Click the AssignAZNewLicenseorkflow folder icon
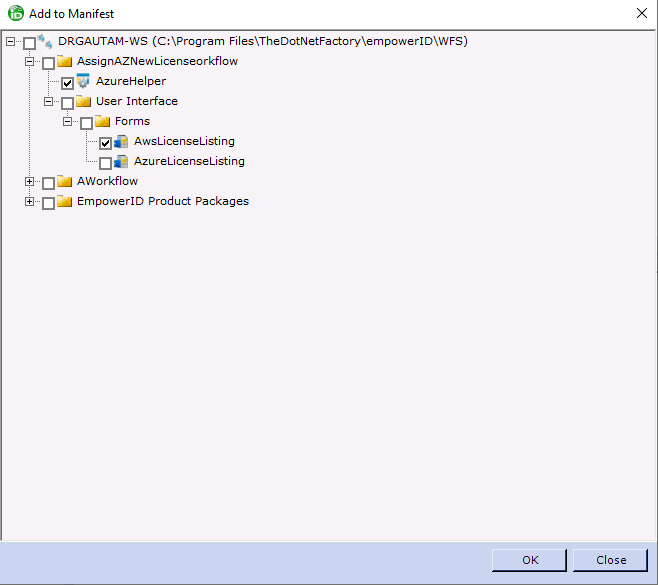The width and height of the screenshot is (658, 585). tap(65, 62)
